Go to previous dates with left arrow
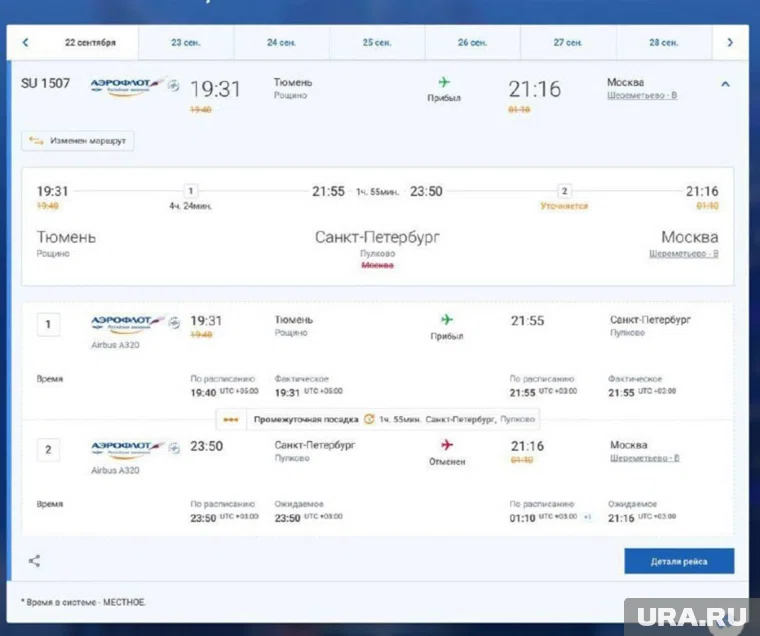The width and height of the screenshot is (760, 636). [25, 43]
